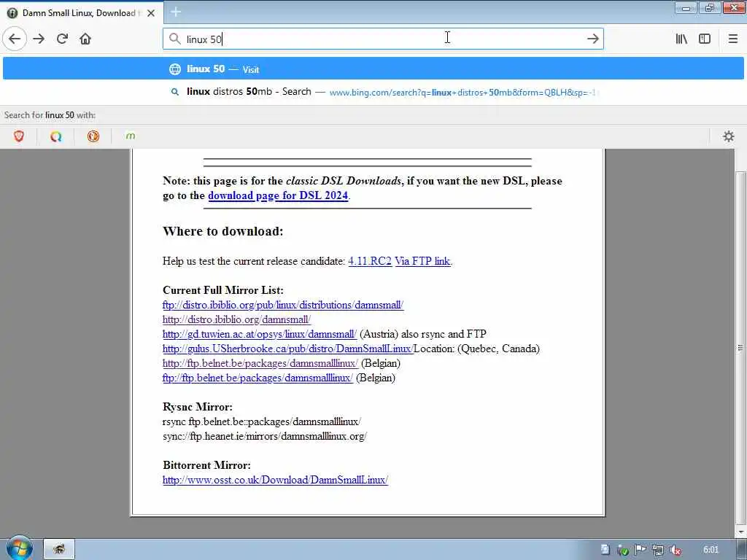Click 'Where to download:' heading
Screen dimensions: 747x560
[223, 231]
